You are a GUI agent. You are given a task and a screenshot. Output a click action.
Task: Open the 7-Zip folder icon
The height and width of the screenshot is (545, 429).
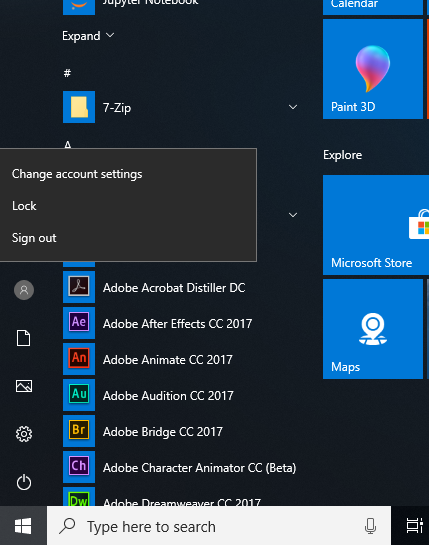[x=79, y=107]
